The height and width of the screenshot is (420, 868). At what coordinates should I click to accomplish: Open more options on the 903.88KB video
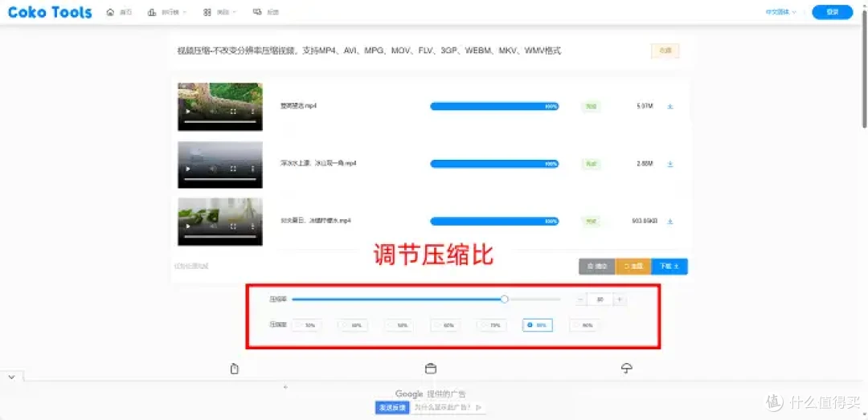253,226
